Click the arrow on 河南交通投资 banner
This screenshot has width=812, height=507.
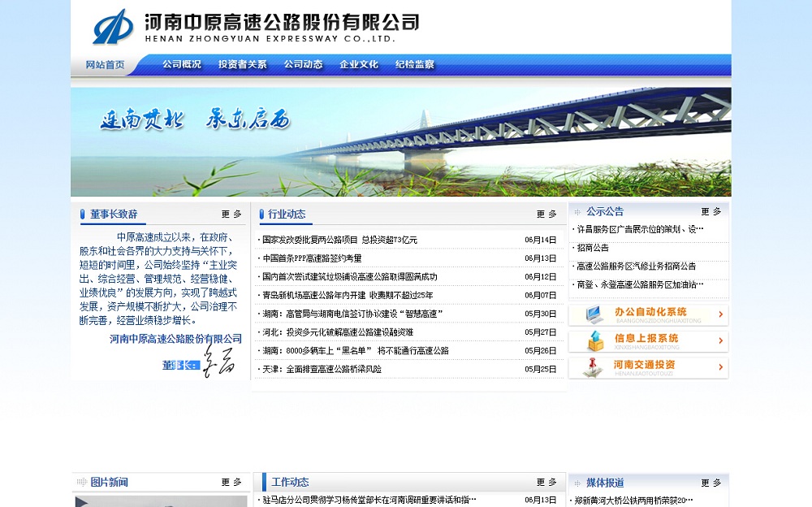pos(720,367)
